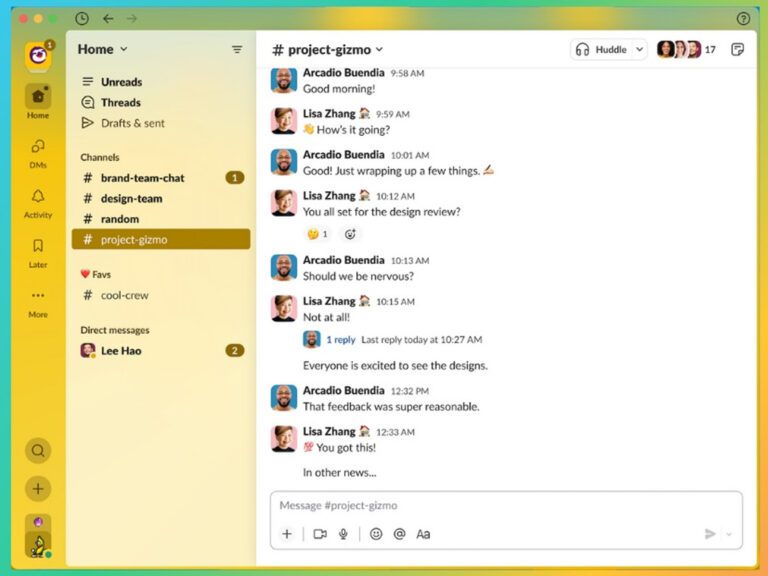
Task: Open the random channel
Action: [161, 219]
